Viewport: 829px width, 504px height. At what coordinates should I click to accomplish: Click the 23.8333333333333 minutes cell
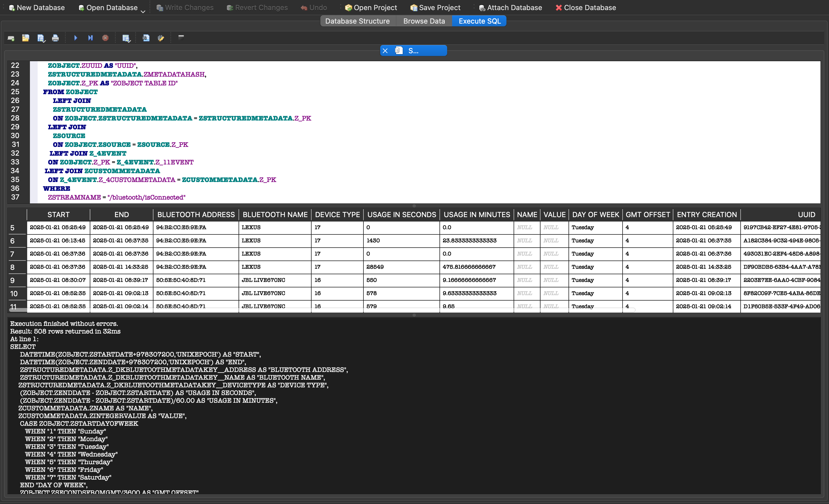coord(477,241)
